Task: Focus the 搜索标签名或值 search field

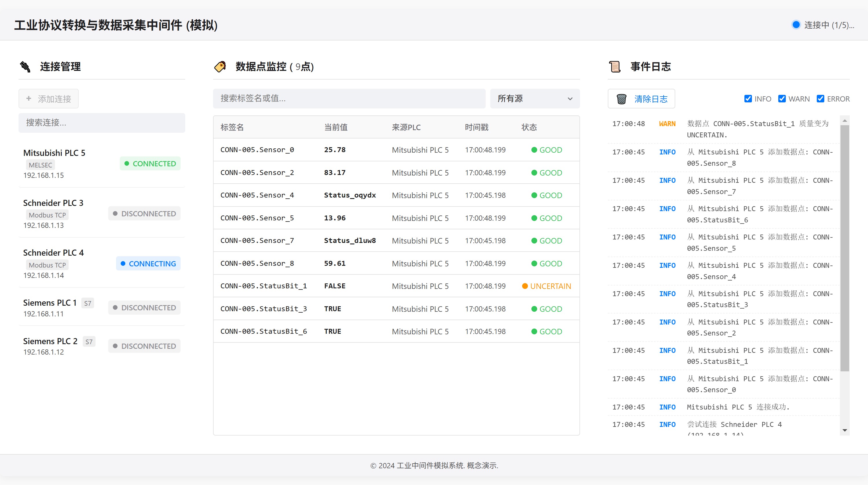Action: pyautogui.click(x=349, y=99)
